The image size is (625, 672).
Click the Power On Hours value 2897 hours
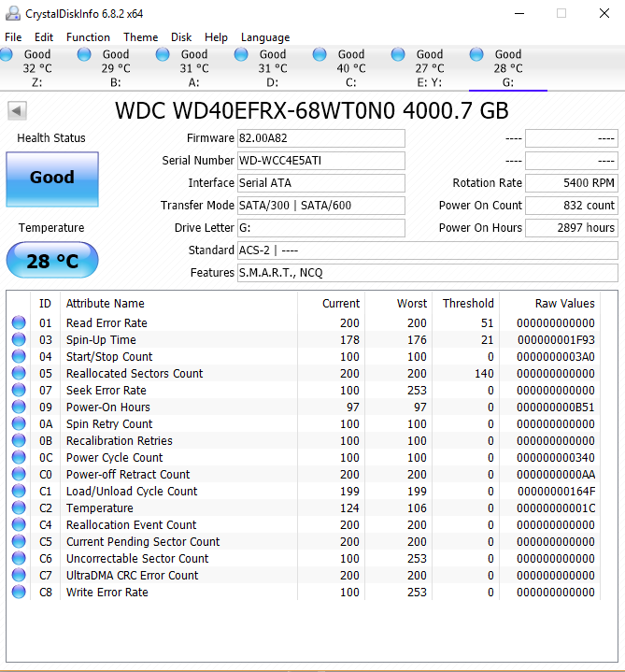coord(572,227)
